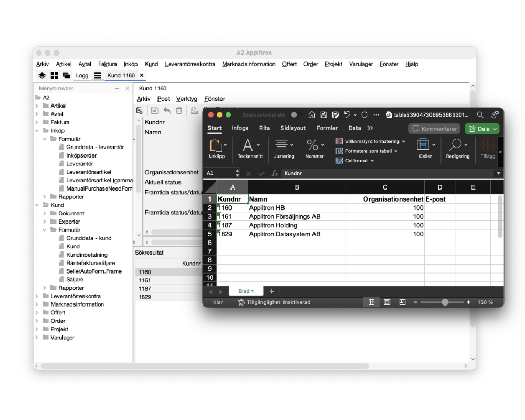Click the Nummer percent icon
The image size is (525, 420).
pyautogui.click(x=312, y=145)
